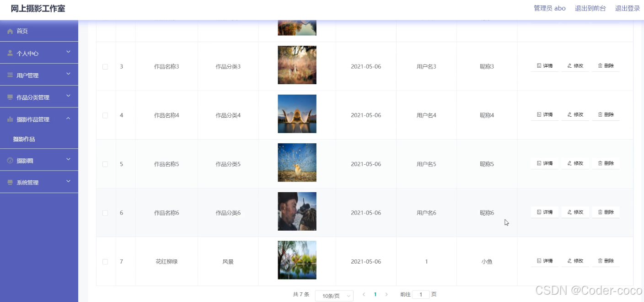This screenshot has width=644, height=302.
Task: Click the 2021-05-06 date in row 6
Action: click(x=366, y=213)
